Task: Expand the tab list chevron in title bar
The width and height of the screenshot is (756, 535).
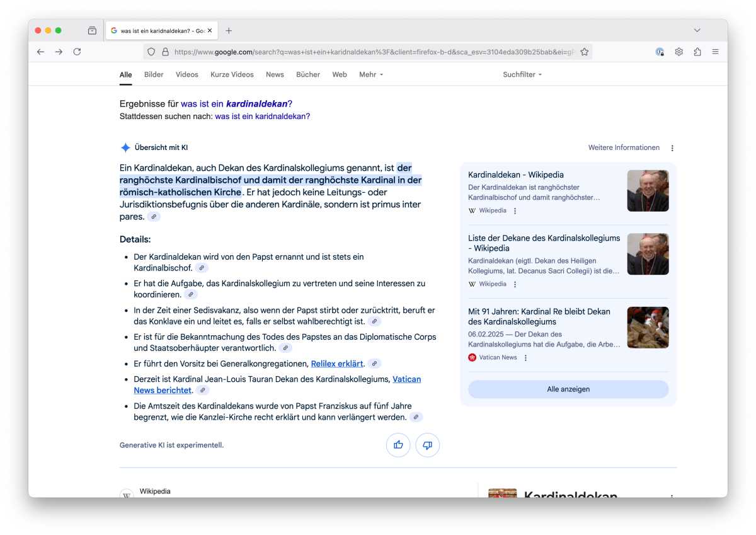Action: point(697,30)
